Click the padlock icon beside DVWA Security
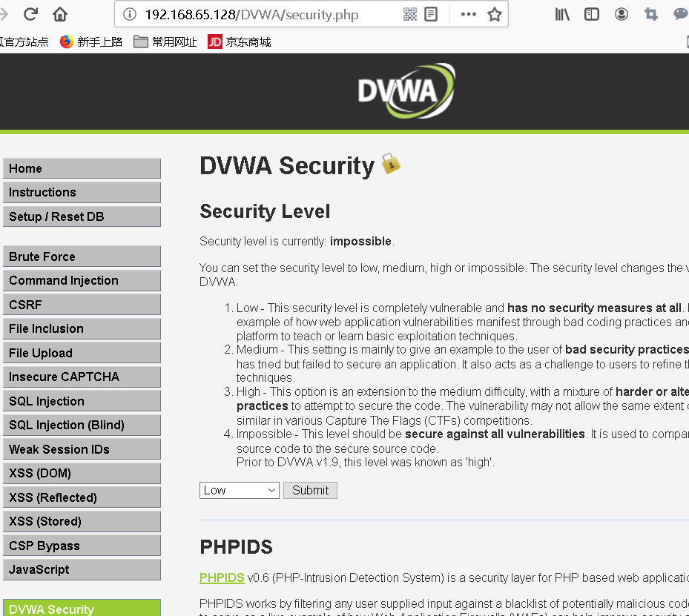This screenshot has height=616, width=689. click(x=391, y=163)
